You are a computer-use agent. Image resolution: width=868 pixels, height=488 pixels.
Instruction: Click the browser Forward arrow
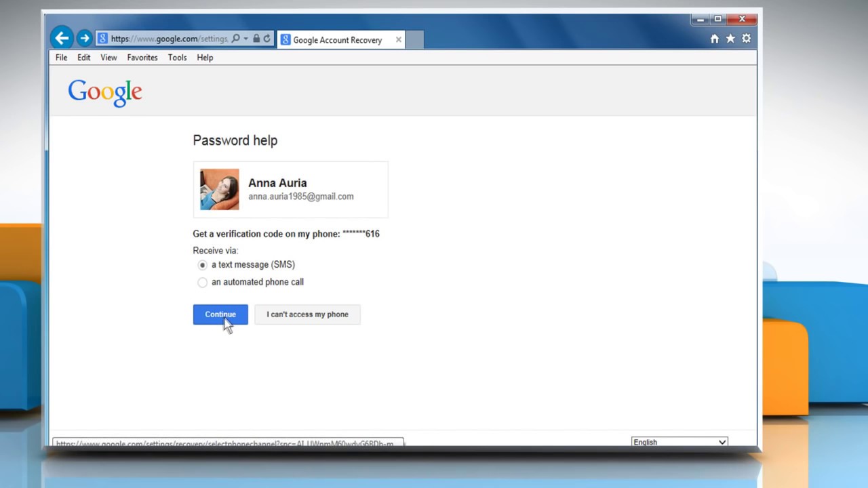84,39
